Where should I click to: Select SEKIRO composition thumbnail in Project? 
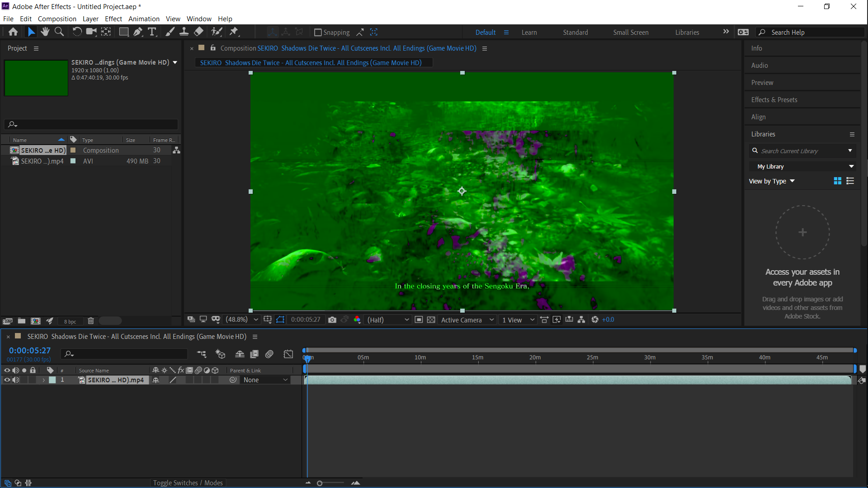(36, 78)
